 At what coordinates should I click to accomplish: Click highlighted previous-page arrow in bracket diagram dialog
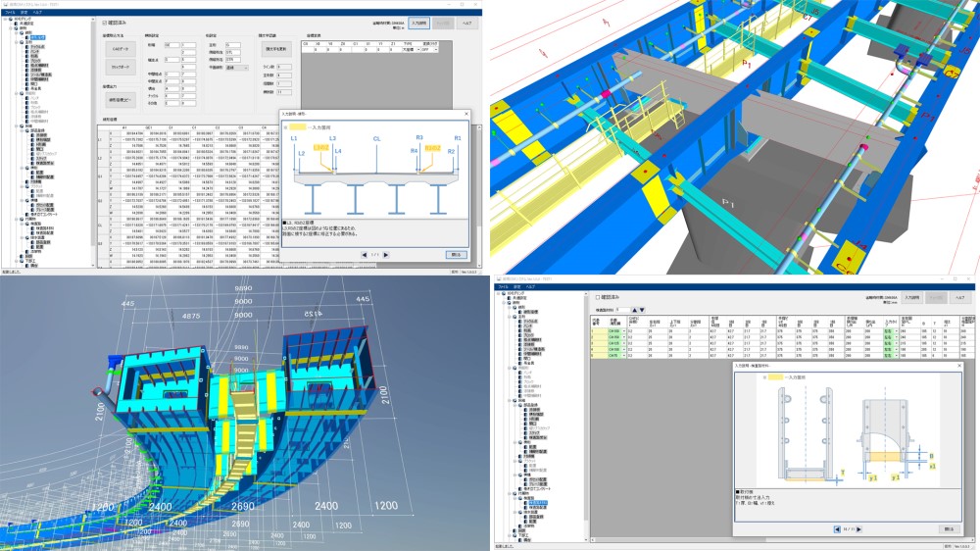click(x=838, y=529)
